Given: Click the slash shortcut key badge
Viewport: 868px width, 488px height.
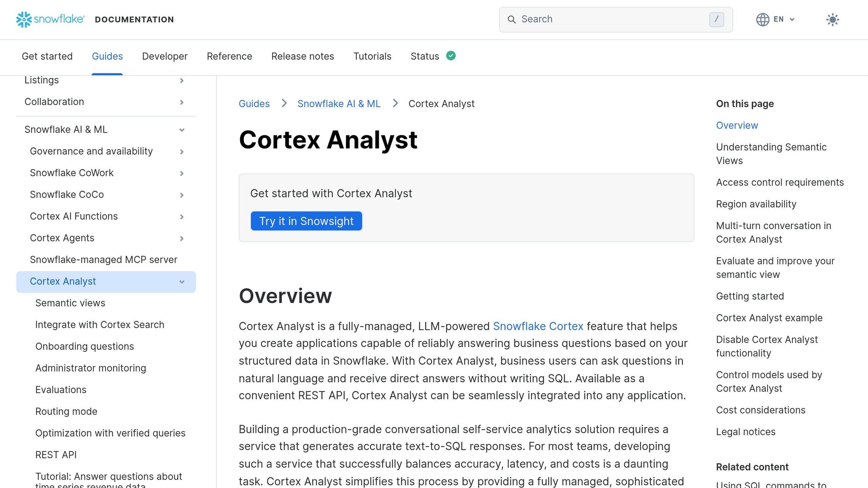Looking at the screenshot, I should tap(716, 19).
